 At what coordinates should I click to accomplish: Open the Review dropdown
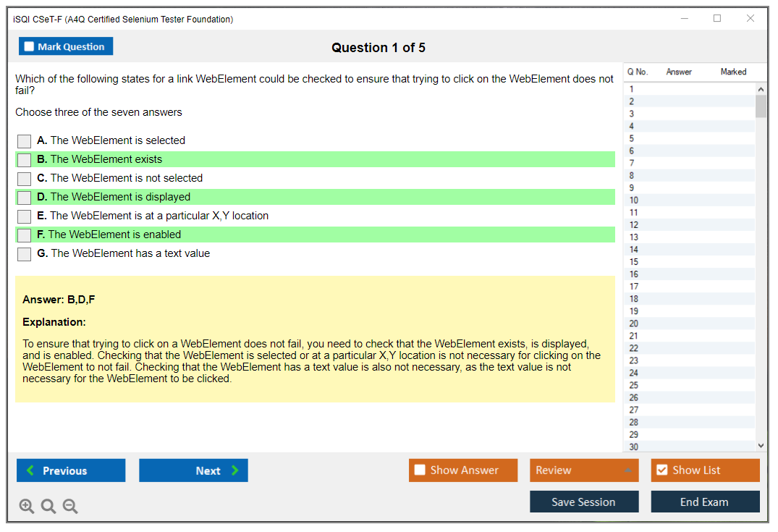tap(584, 470)
